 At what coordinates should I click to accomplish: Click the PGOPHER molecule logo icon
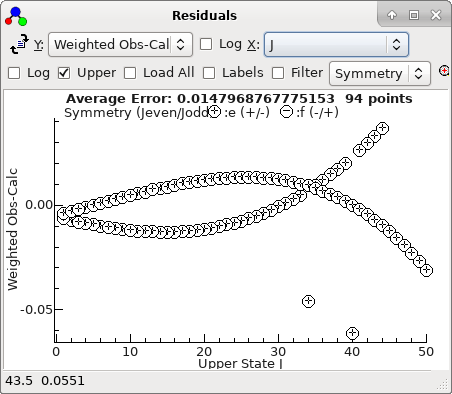click(16, 16)
